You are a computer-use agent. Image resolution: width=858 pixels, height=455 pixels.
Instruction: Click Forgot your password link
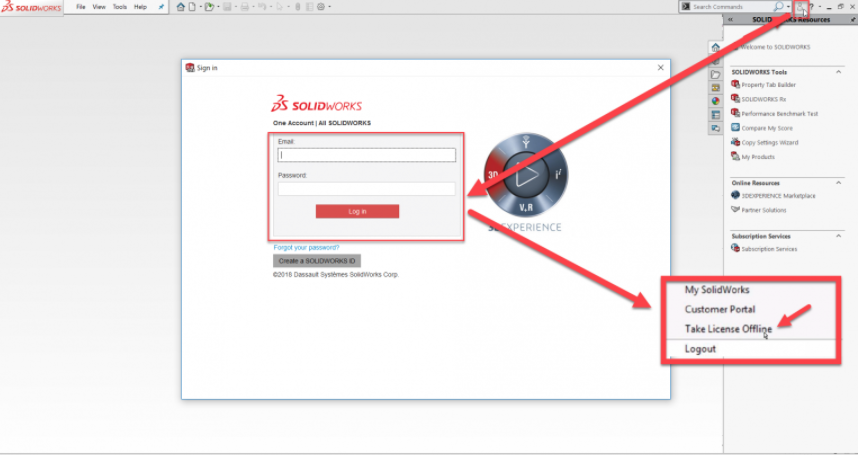(x=306, y=248)
